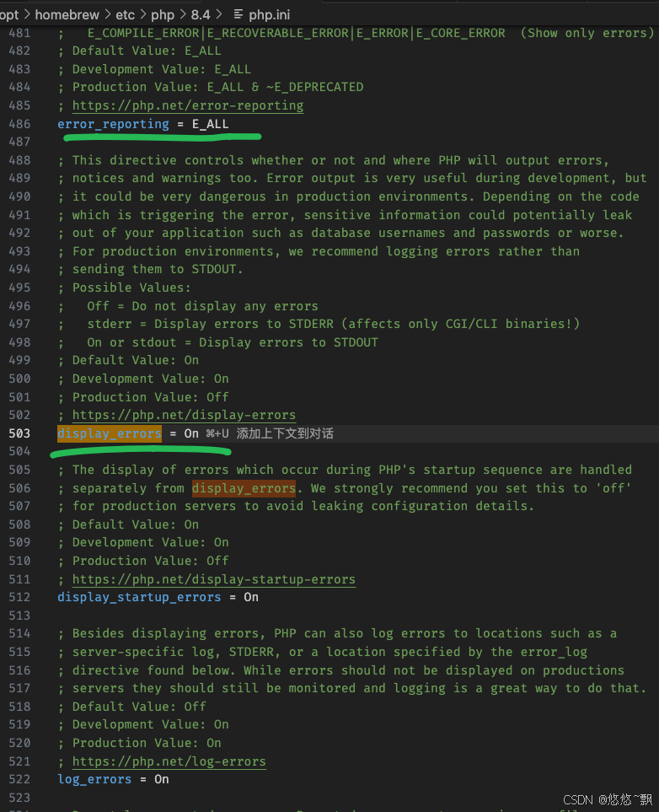Click the On value of log_errors

[x=162, y=779]
